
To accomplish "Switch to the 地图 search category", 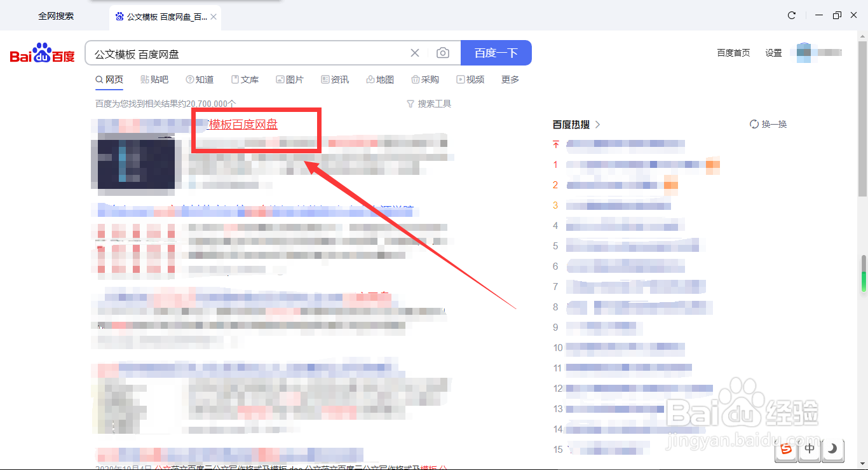I will (380, 79).
